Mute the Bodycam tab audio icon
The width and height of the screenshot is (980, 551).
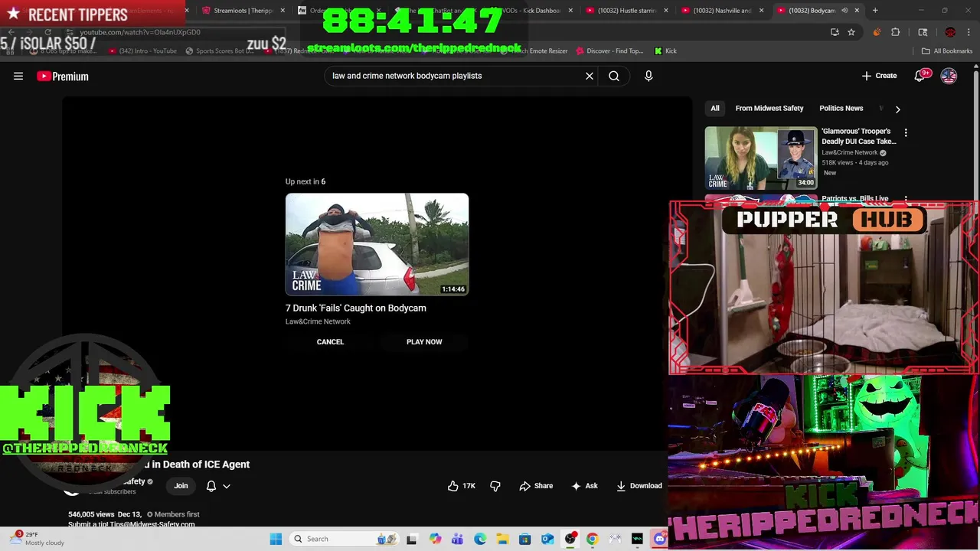844,11
